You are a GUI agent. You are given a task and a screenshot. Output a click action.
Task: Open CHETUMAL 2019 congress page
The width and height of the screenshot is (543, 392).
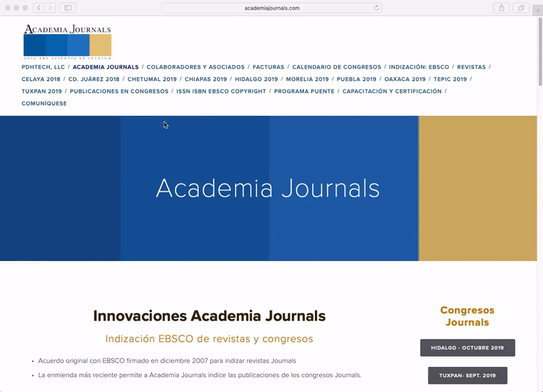[x=152, y=79]
